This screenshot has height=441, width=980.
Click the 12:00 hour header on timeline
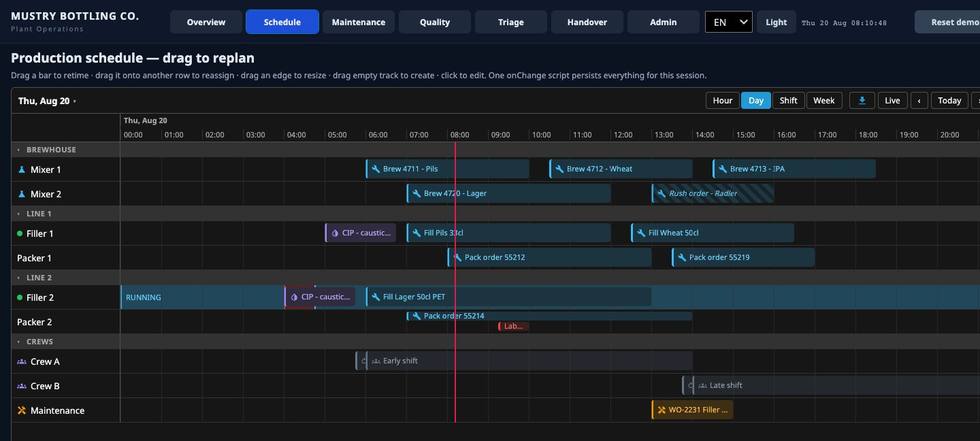(x=622, y=135)
